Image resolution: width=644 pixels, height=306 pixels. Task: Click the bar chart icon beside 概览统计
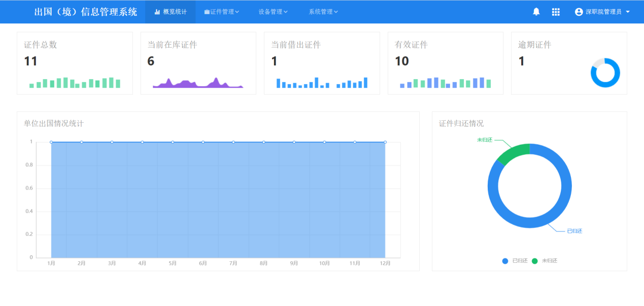(x=157, y=12)
